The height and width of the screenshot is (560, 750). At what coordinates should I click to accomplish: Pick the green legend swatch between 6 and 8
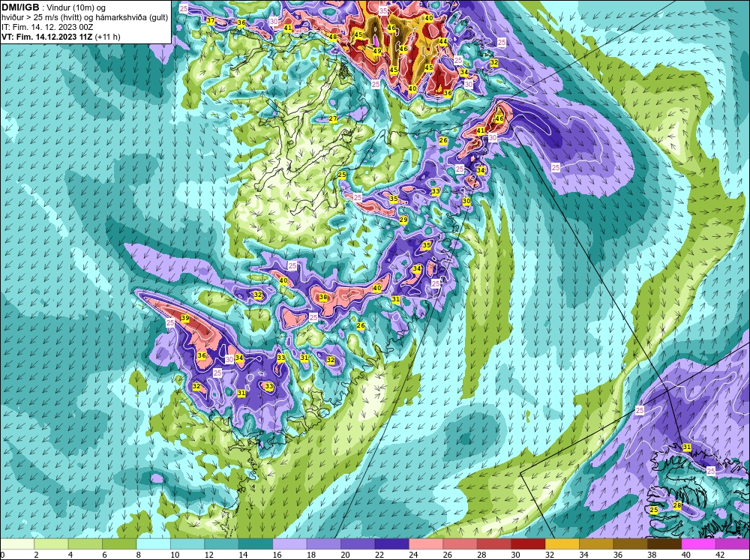pos(119,544)
